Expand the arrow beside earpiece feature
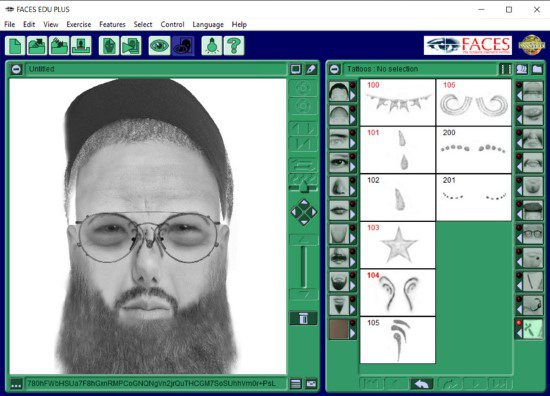This screenshot has height=396, width=550. coord(519,309)
